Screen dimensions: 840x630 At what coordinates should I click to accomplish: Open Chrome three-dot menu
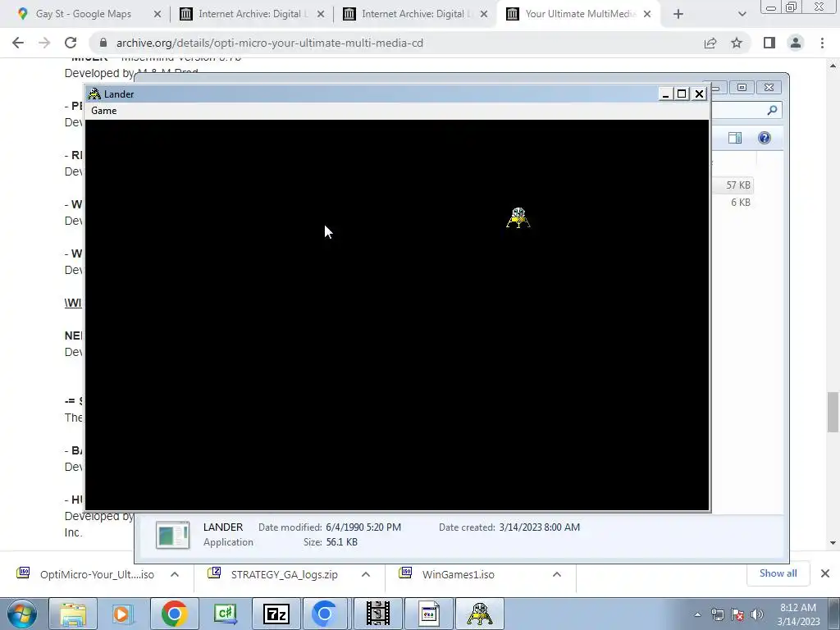(822, 43)
